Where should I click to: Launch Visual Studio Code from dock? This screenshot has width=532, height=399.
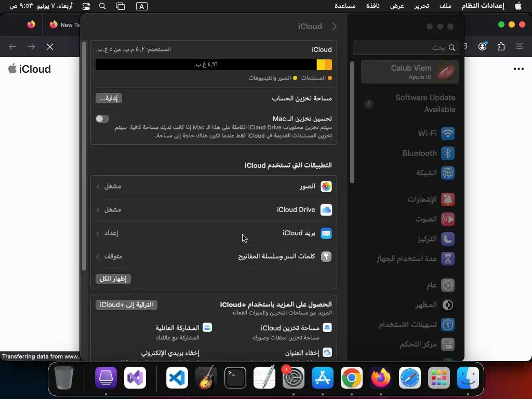coord(177,378)
